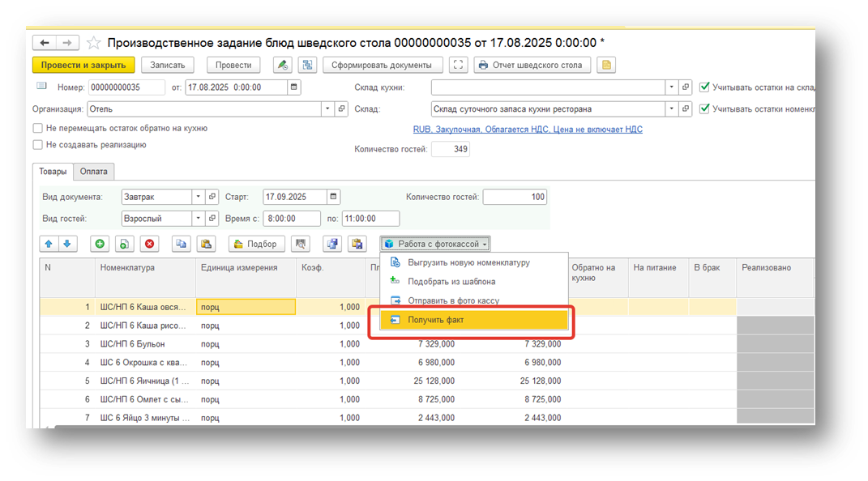Enable 'Не перемещать остаток обратно на кухню'

pyautogui.click(x=38, y=128)
